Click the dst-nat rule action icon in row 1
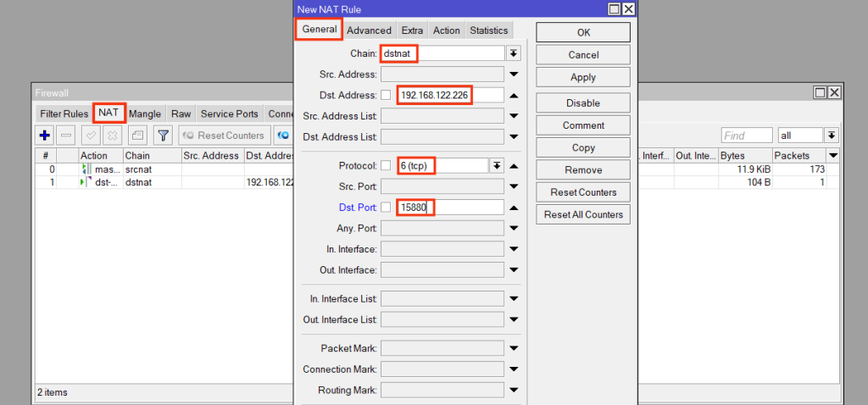 click(x=86, y=182)
